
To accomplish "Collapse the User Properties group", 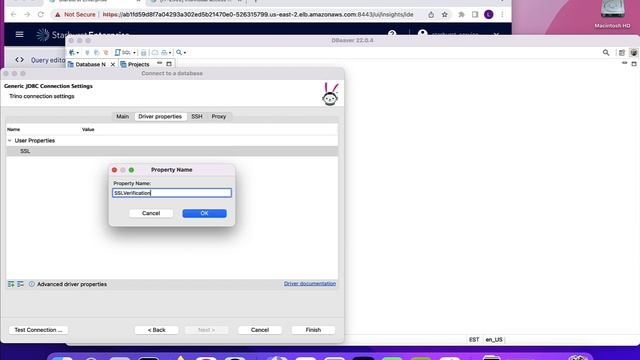I will tap(10, 140).
